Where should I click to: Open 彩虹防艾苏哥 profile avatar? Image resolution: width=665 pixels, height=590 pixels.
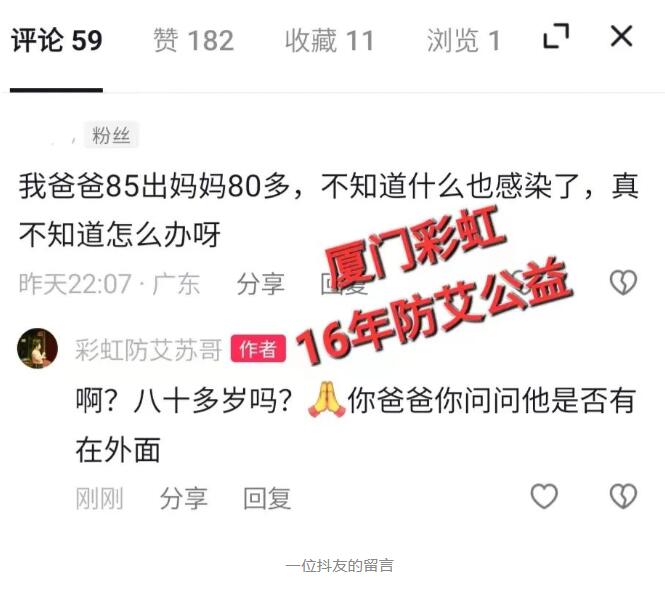[37, 348]
